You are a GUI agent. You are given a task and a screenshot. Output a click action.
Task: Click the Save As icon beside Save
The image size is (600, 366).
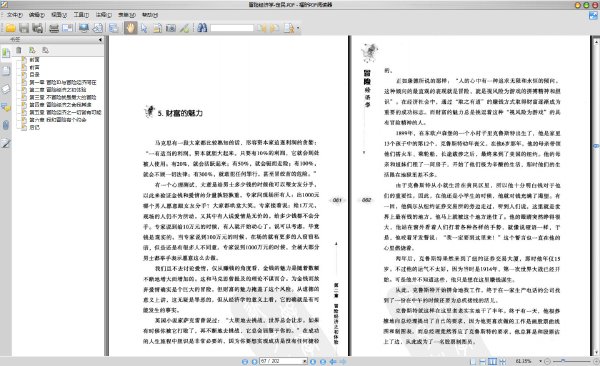pyautogui.click(x=38, y=28)
